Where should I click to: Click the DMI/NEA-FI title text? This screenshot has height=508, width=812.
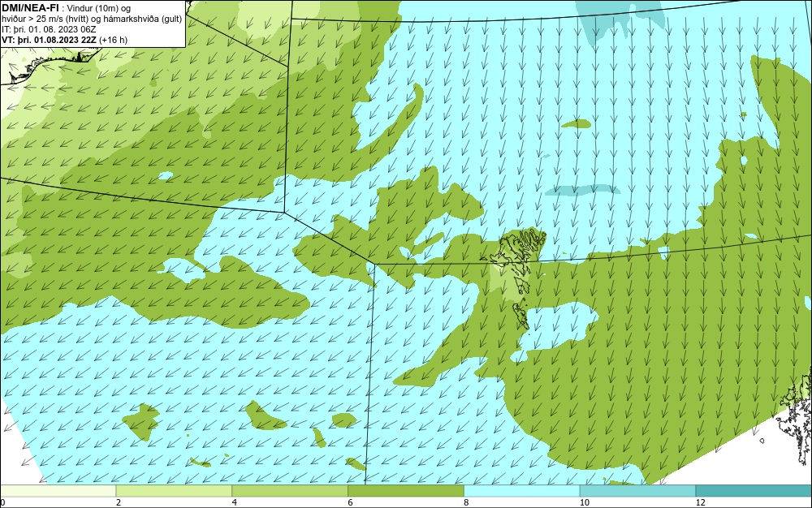(31, 8)
